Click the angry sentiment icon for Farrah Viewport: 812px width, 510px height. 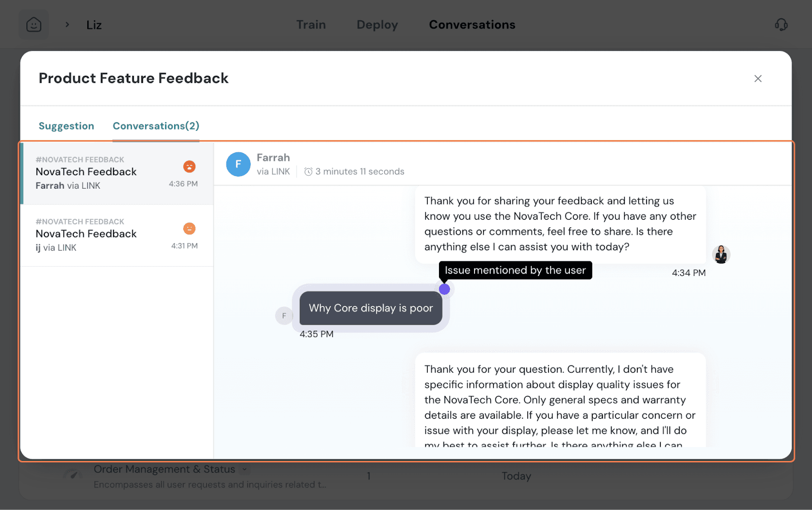189,166
